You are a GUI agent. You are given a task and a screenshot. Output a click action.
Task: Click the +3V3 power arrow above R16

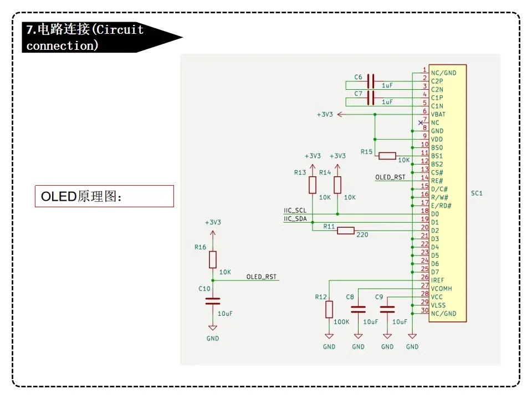pos(213,234)
